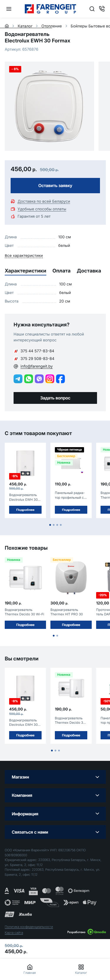
Task: Switch to the Оплата tab
Action: [x=61, y=271]
